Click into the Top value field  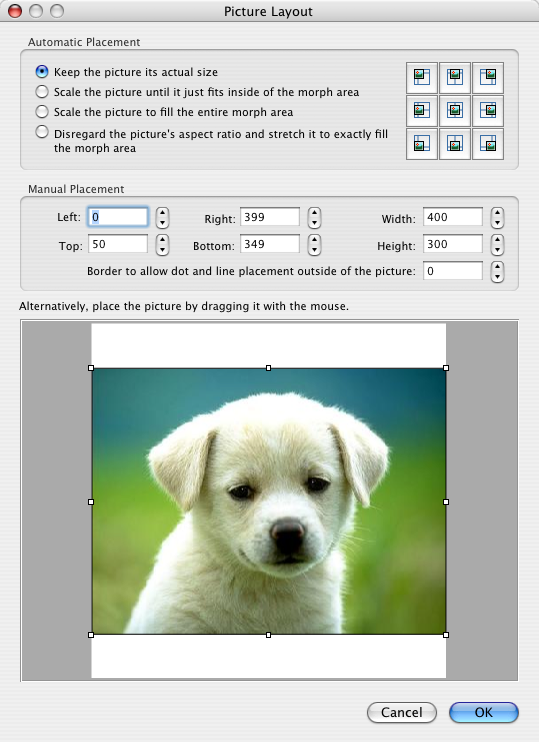[x=118, y=244]
